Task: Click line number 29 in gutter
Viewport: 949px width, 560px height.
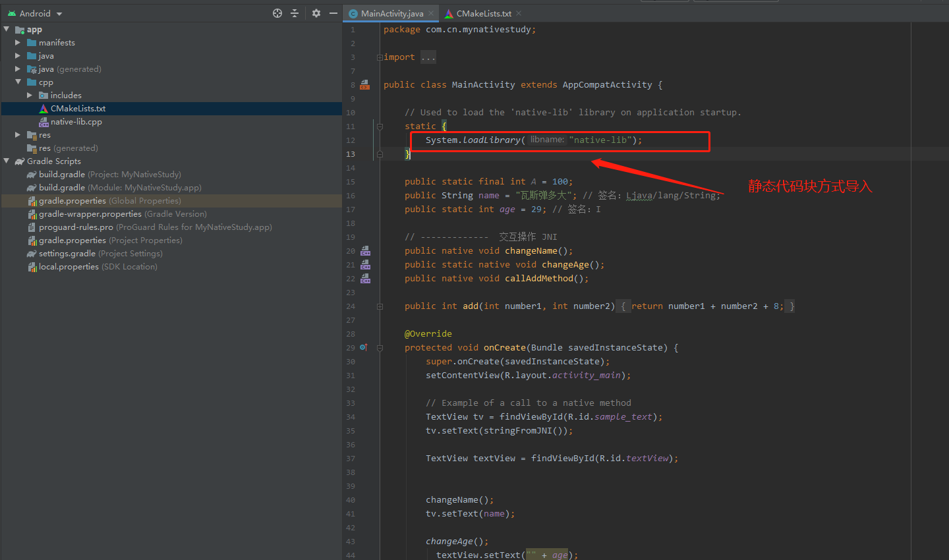Action: click(351, 347)
